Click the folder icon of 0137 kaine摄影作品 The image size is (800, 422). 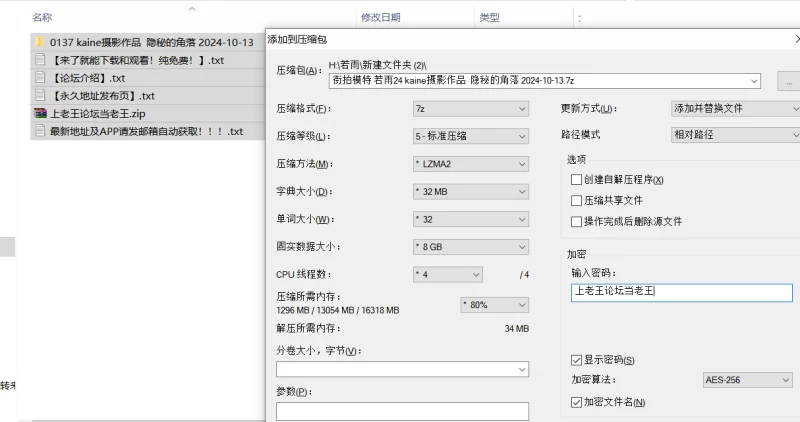click(40, 42)
